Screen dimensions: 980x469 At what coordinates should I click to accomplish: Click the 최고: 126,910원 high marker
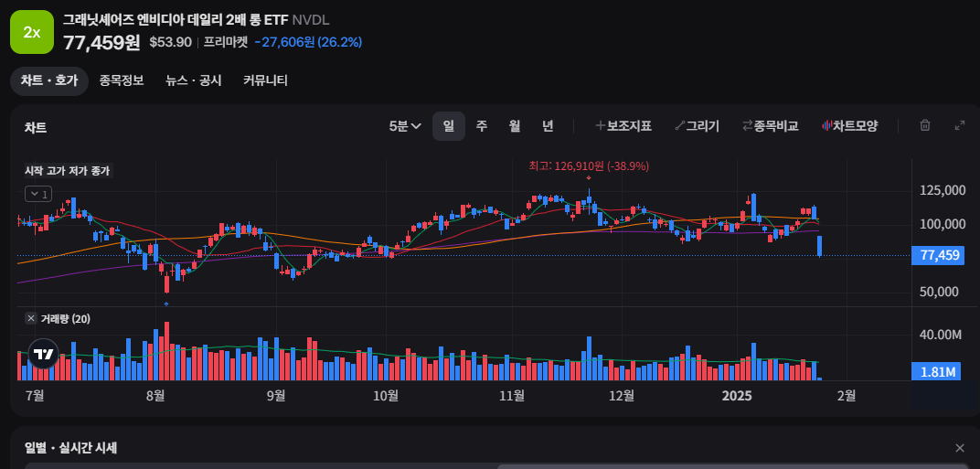point(589,166)
